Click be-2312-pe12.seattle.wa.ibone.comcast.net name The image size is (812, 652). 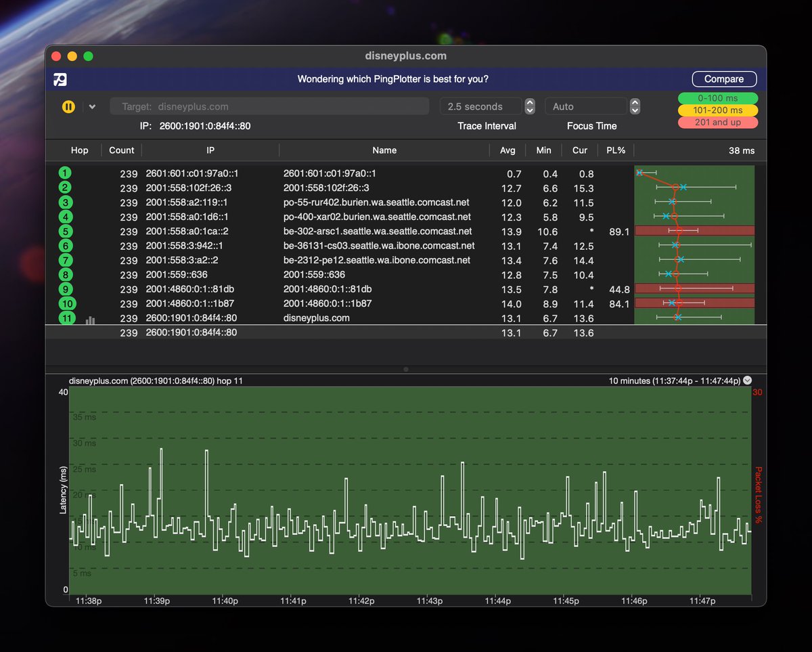coord(377,260)
